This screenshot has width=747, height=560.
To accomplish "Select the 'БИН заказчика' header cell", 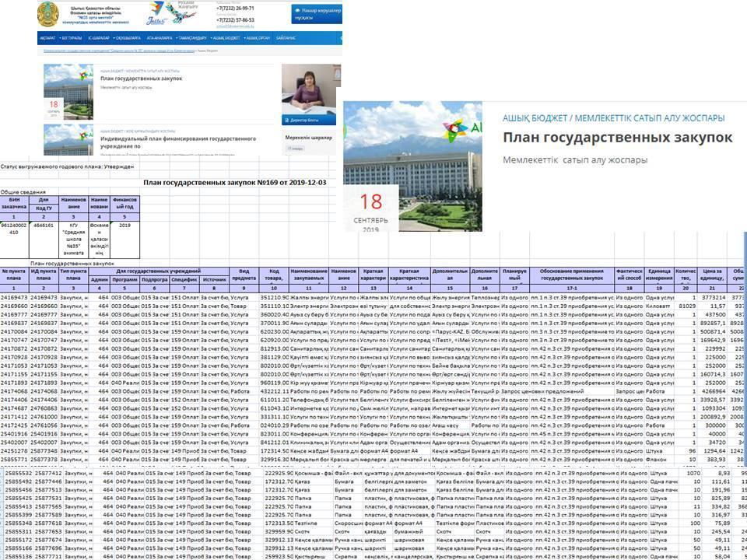I will pyautogui.click(x=14, y=204).
